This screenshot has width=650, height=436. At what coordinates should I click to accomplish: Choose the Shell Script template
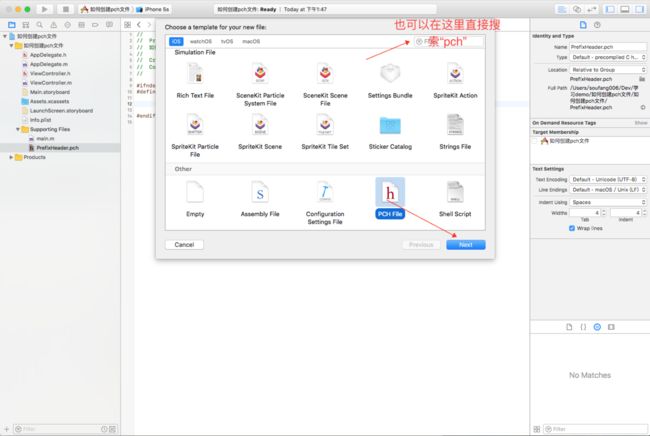point(455,199)
